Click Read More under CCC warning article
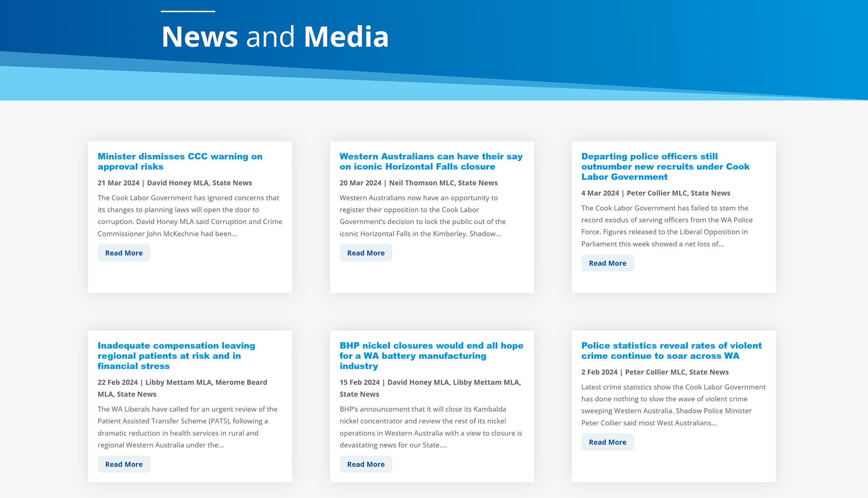 [124, 253]
